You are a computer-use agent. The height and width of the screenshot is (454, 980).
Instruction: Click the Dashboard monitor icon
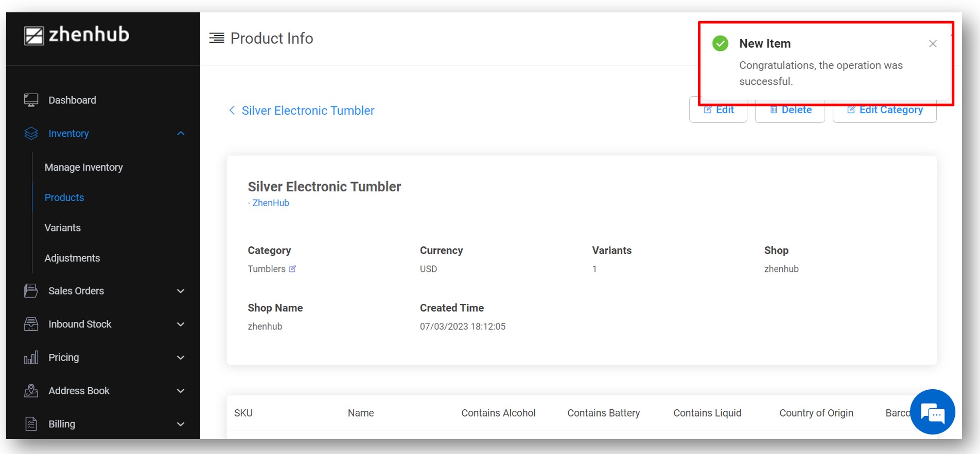[31, 100]
